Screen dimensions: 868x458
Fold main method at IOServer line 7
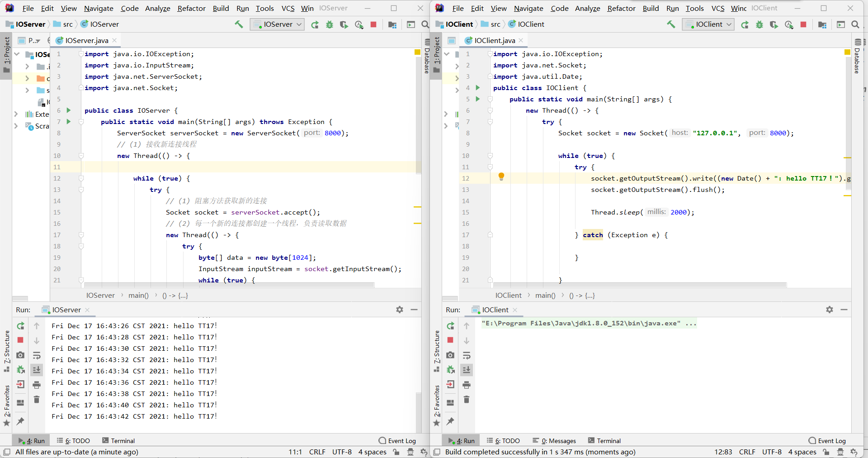[x=81, y=122]
